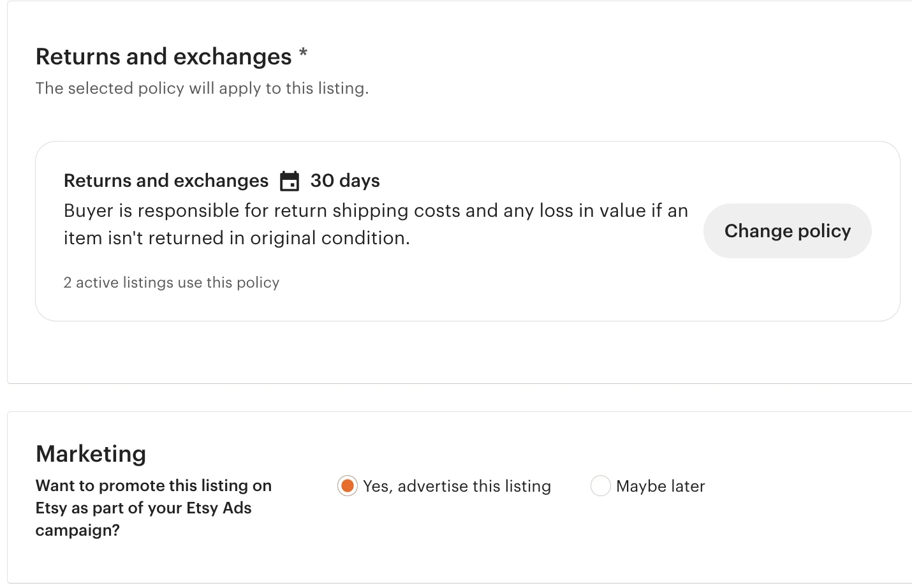This screenshot has height=588, width=912.
Task: Open the return policy details card
Action: [x=446, y=230]
